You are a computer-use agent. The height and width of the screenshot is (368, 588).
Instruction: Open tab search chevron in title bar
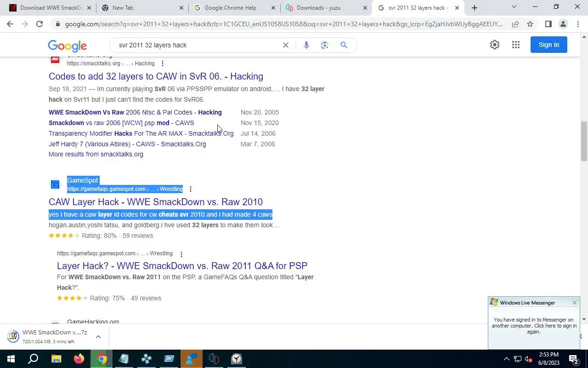pyautogui.click(x=514, y=7)
